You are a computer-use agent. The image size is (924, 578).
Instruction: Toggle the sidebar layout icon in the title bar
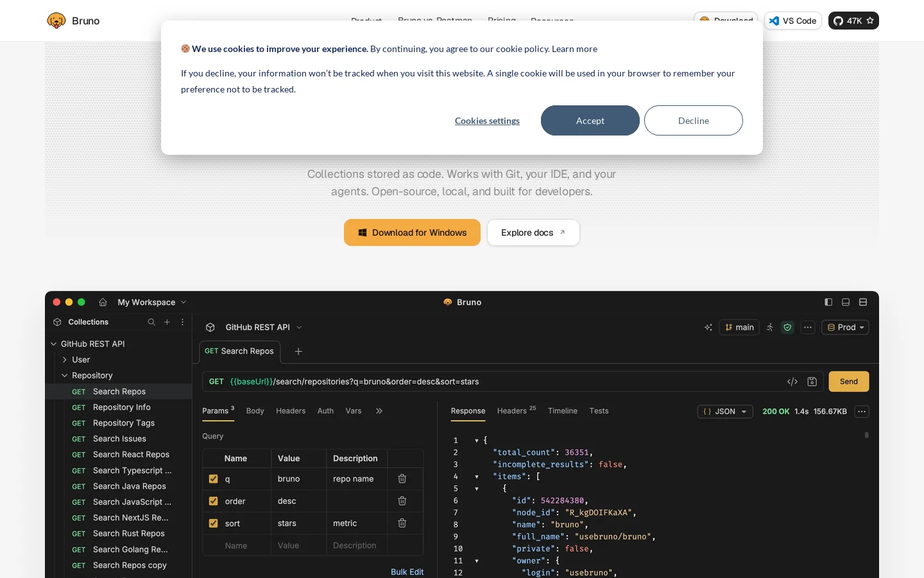(x=828, y=302)
